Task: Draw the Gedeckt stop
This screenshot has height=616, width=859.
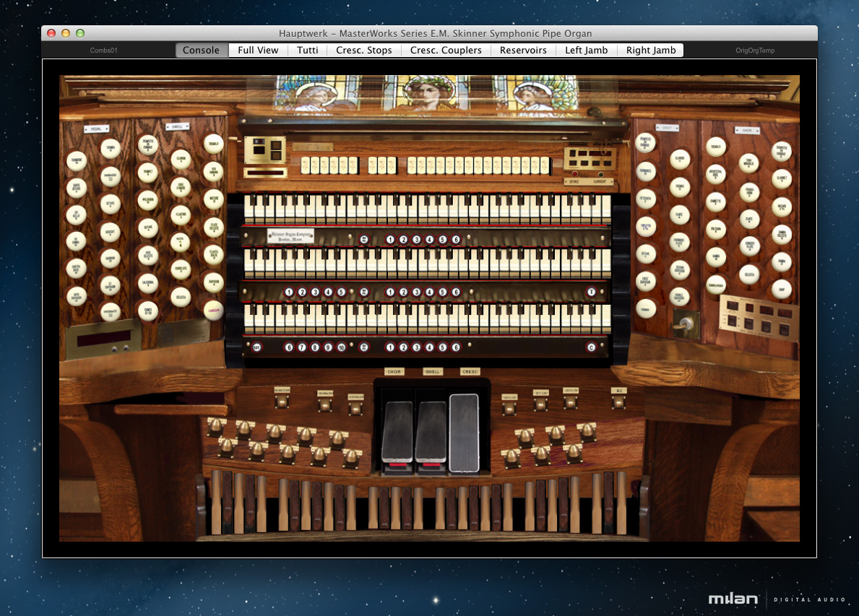Action: tap(110, 232)
